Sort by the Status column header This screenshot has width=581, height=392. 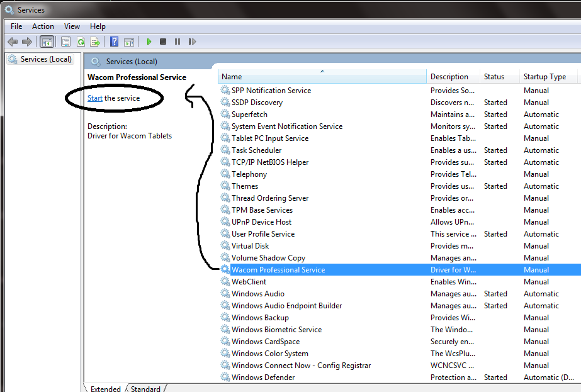499,76
